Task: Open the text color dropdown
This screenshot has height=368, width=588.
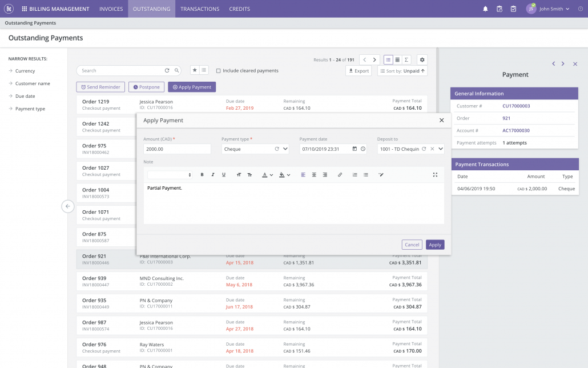Action: click(267, 175)
